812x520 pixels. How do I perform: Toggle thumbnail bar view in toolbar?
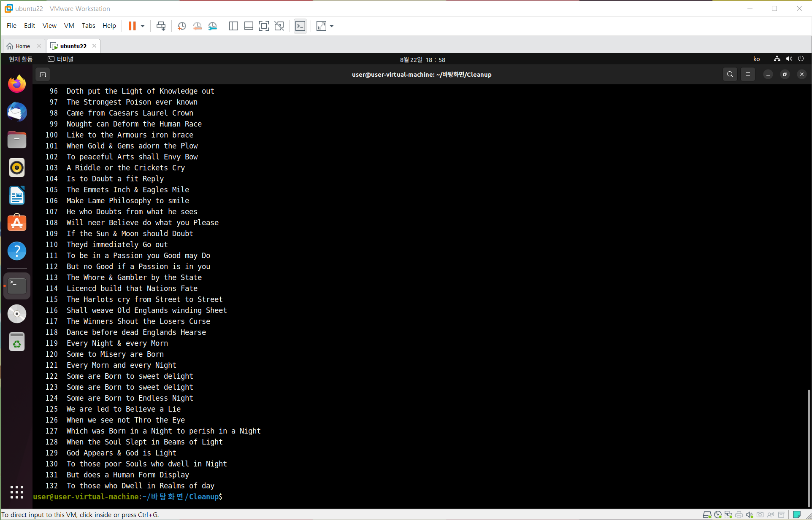[x=249, y=26]
